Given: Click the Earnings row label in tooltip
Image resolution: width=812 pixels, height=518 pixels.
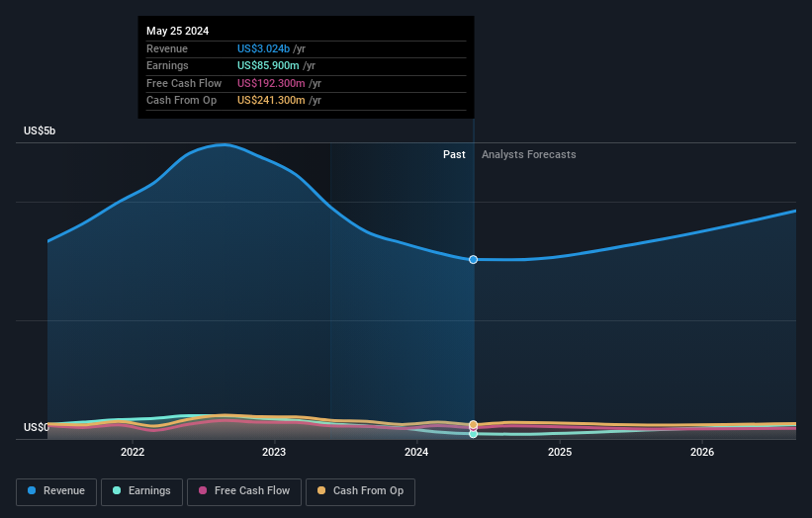Looking at the screenshot, I should click(167, 65).
